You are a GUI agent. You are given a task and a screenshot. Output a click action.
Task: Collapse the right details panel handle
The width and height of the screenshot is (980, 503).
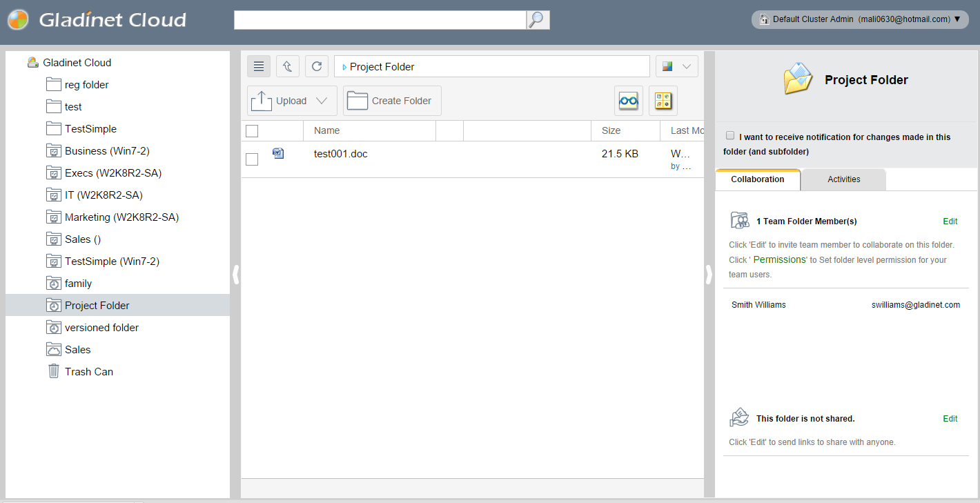(x=709, y=275)
